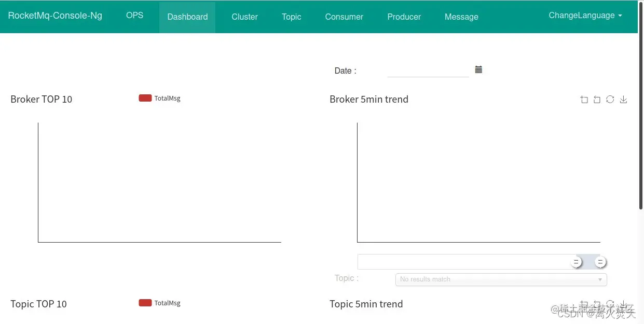
Task: Click the 'Topic 5min trend' heading
Action: click(x=366, y=304)
